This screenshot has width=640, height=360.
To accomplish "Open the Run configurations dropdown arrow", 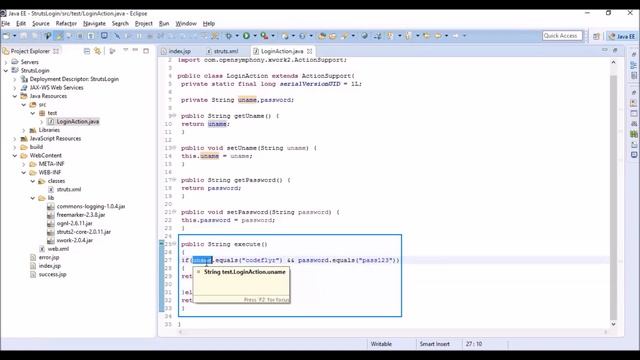I will coord(255,36).
